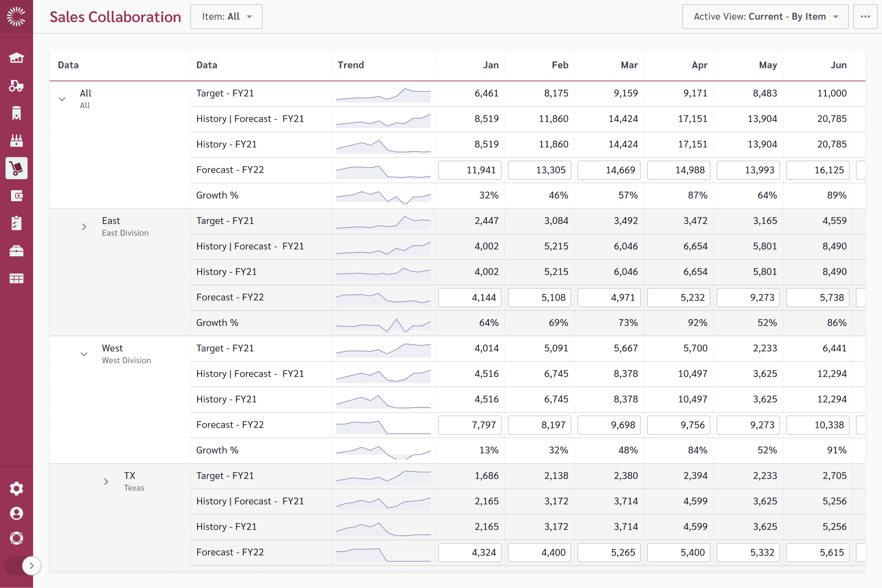This screenshot has width=882, height=588.
Task: Click the clipboard checklist icon
Action: (17, 223)
